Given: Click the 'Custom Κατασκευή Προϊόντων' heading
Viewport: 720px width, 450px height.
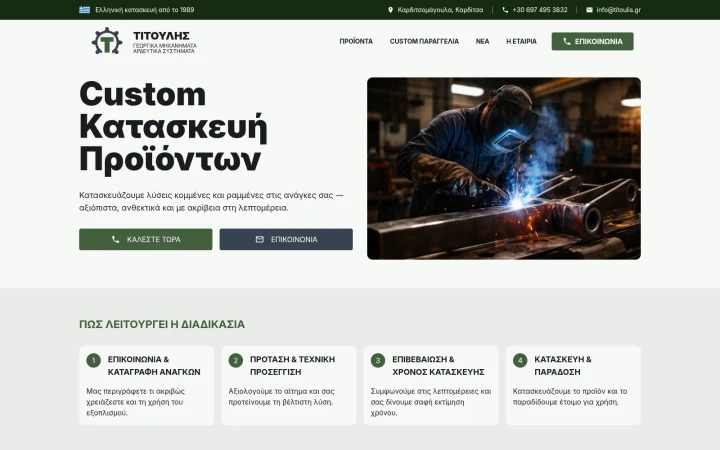Looking at the screenshot, I should pyautogui.click(x=173, y=127).
